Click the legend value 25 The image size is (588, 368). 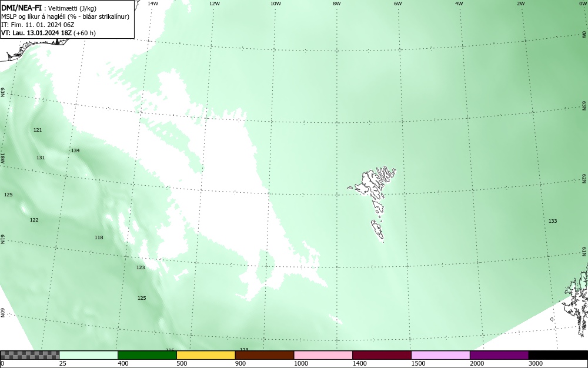pyautogui.click(x=63, y=363)
